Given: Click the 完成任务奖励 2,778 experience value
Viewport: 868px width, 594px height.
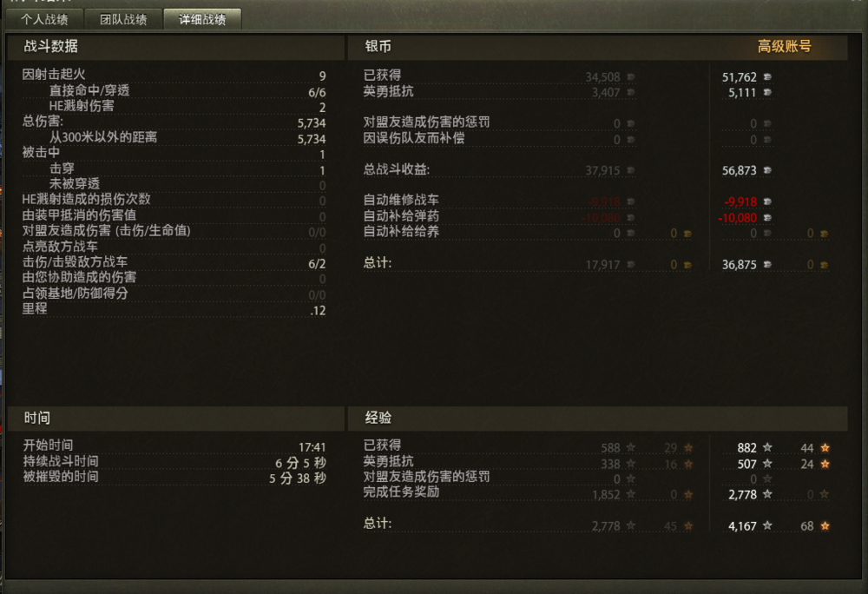Looking at the screenshot, I should click(742, 494).
